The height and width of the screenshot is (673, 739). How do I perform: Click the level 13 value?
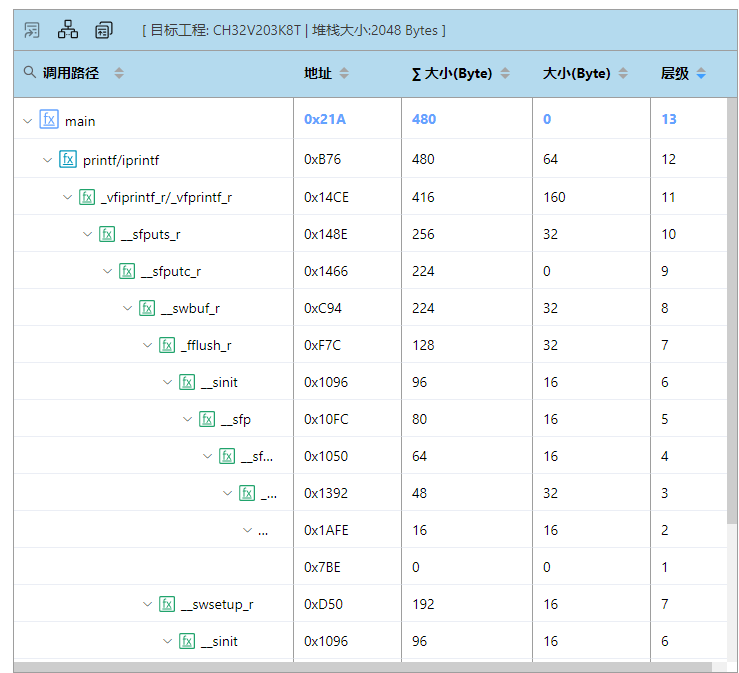669,119
